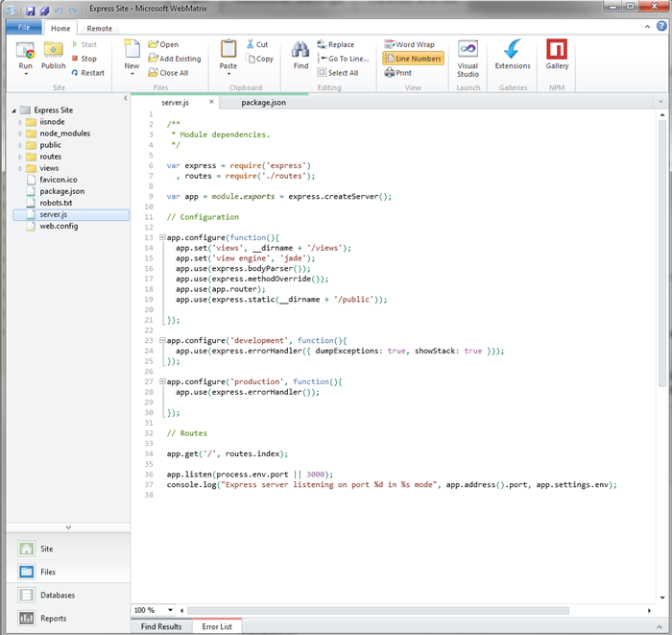Screen dimensions: 672x635
Task: Collapse the app.configure block at line 13
Action: tap(162, 237)
